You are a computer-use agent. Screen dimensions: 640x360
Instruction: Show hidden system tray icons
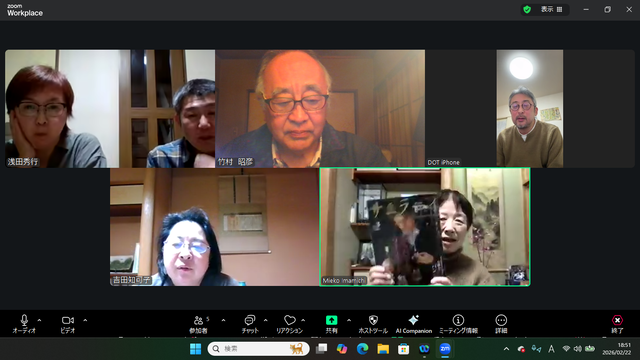(x=507, y=349)
